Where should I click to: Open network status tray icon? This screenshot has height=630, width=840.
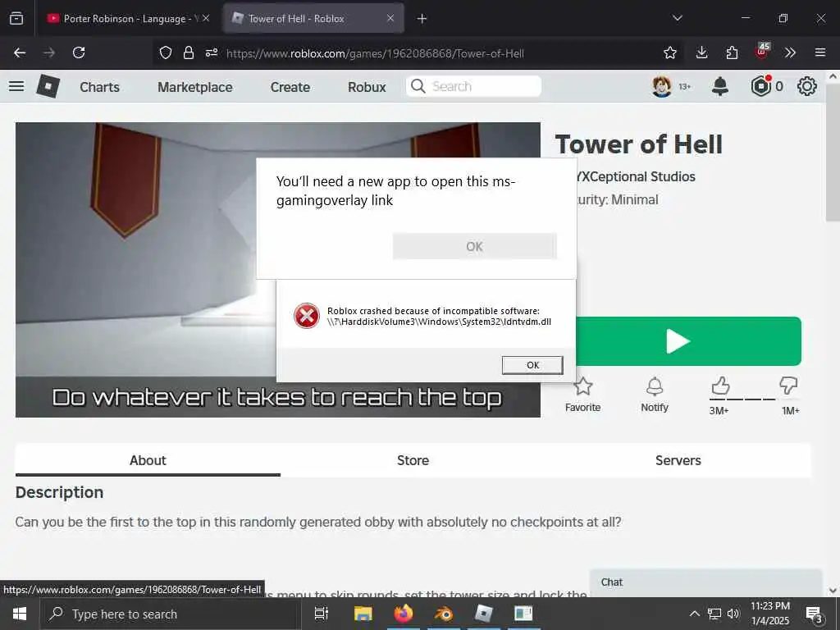(714, 614)
